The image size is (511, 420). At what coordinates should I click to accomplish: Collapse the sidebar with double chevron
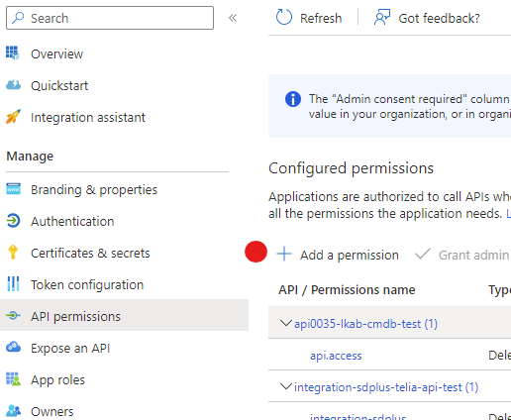(x=233, y=18)
